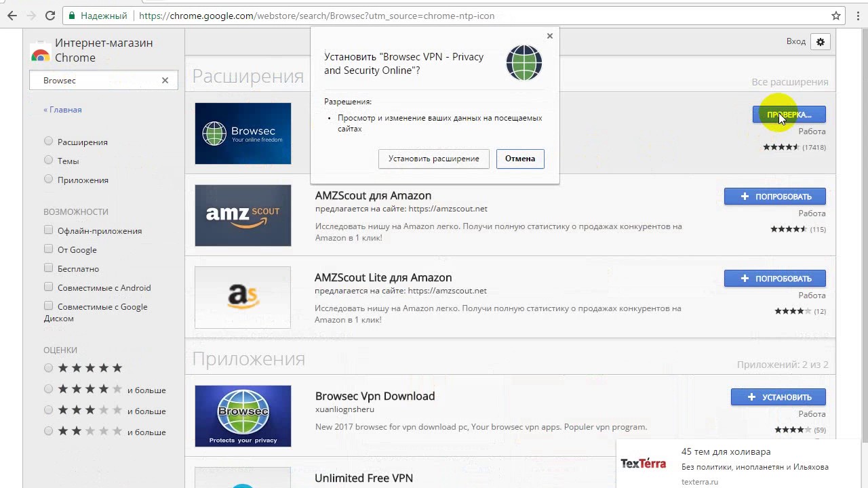Select four stars и больше rating filter
This screenshot has width=868, height=488.
tap(48, 389)
